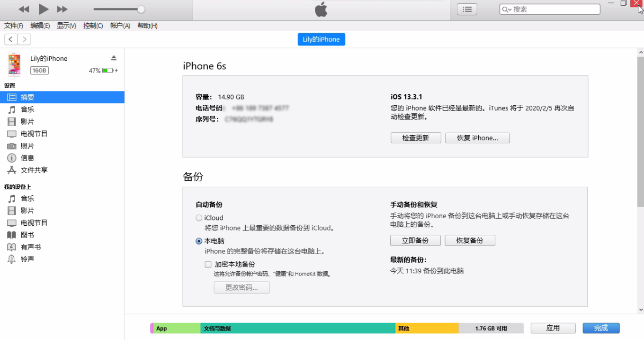This screenshot has width=644, height=340.
Task: Click the 1.76 GB 可用 free space segment
Action: 491,328
